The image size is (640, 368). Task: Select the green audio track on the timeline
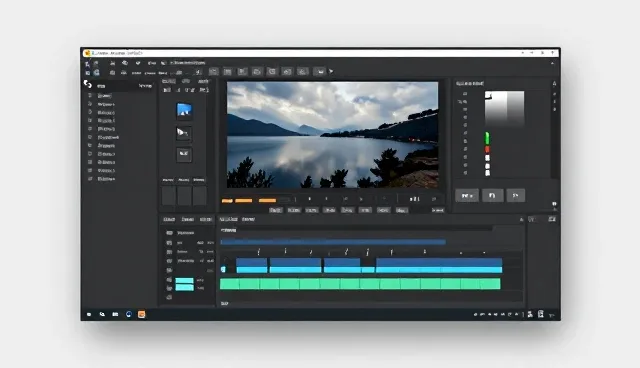(x=360, y=284)
